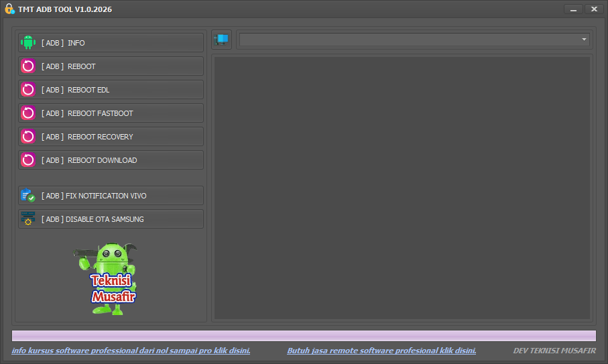Click the pink icon next to REBOOT EDL
The image size is (608, 364).
coord(27,90)
